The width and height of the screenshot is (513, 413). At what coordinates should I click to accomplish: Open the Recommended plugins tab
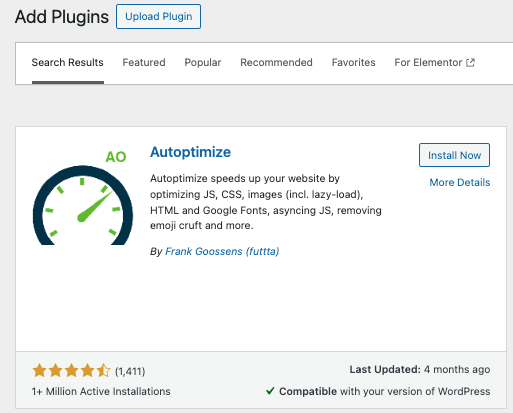[276, 62]
